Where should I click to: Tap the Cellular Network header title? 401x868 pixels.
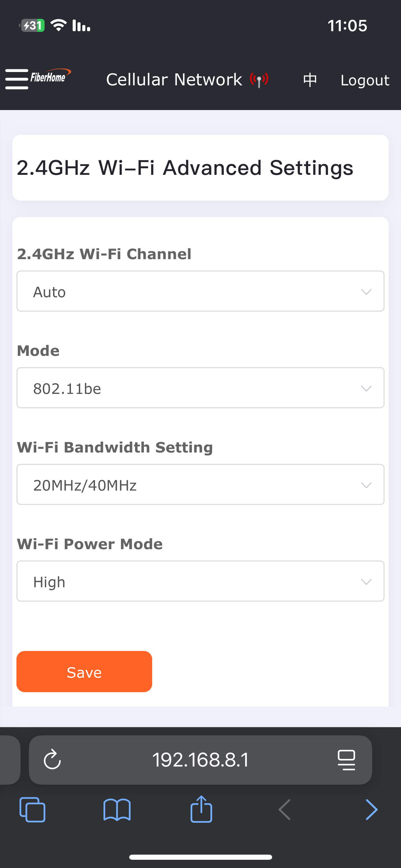click(174, 80)
